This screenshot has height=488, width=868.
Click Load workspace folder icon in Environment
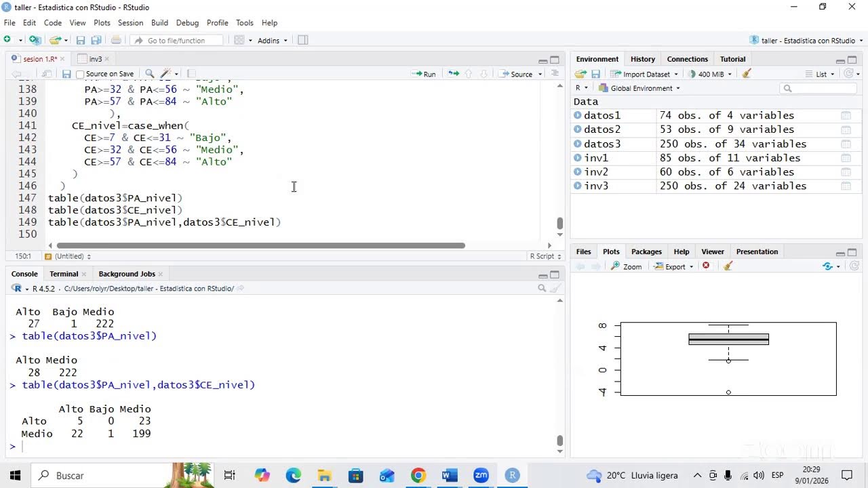580,74
